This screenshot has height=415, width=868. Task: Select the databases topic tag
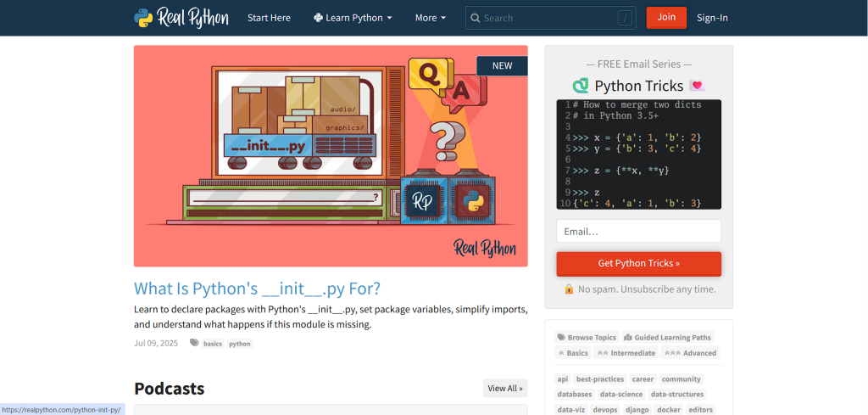click(574, 395)
